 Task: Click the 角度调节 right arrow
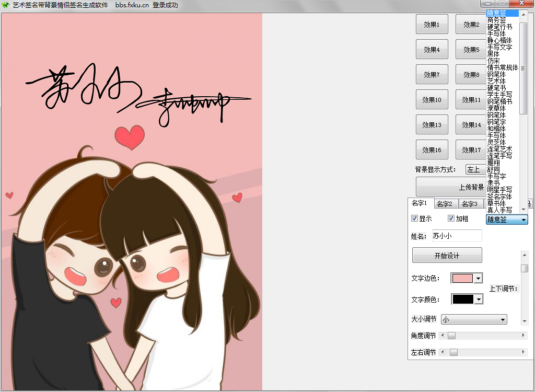click(x=524, y=336)
